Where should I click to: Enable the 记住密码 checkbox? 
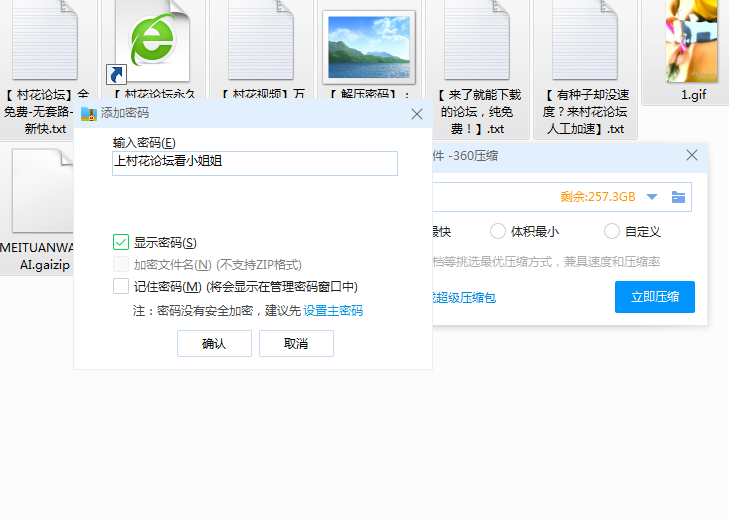121,287
